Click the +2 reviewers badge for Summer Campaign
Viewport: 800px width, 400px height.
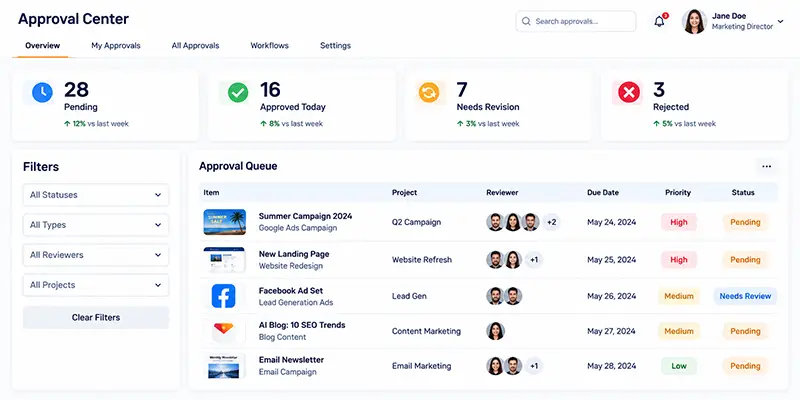pyautogui.click(x=551, y=222)
